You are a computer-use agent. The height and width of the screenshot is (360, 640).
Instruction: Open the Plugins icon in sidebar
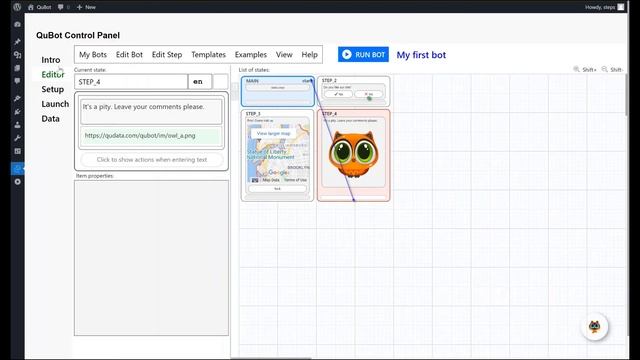pos(17,112)
